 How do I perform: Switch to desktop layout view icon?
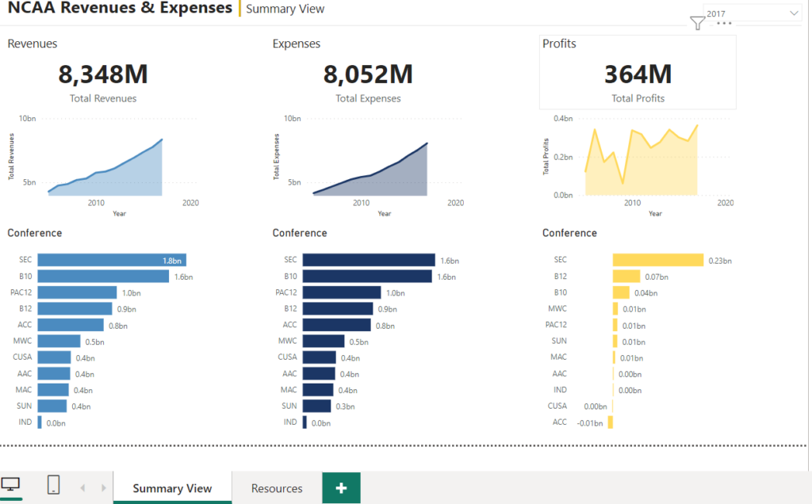point(10,485)
